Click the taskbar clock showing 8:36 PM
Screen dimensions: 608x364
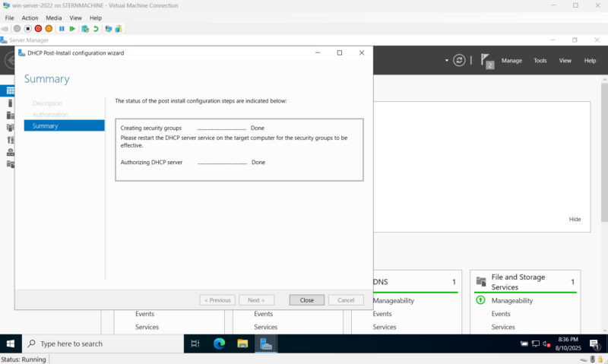click(x=568, y=343)
